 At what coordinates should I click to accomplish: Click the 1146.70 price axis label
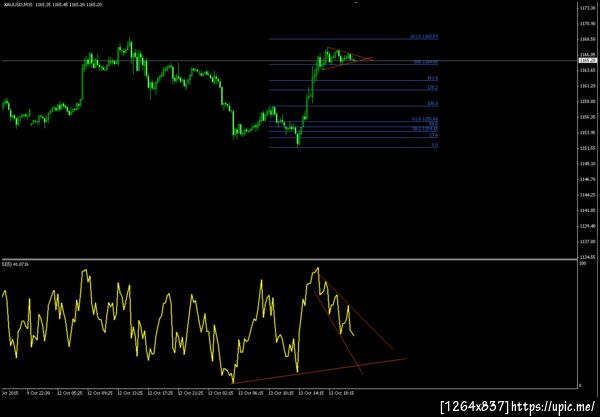coord(587,179)
